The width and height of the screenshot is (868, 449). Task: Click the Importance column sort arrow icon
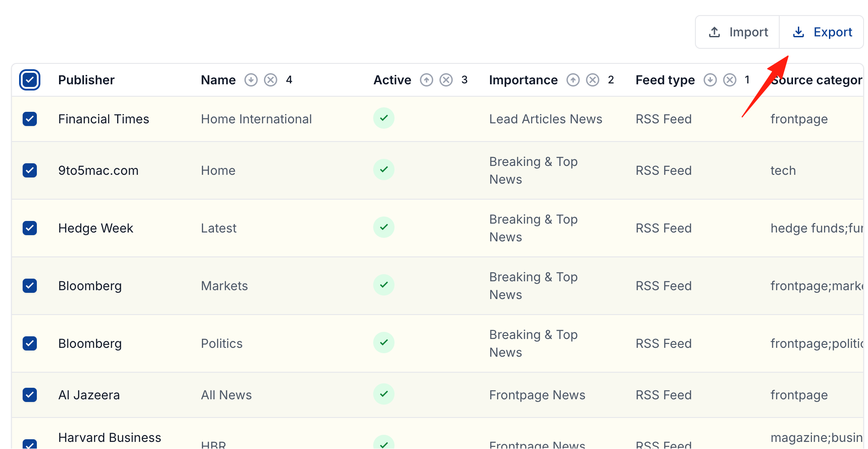[x=573, y=80]
